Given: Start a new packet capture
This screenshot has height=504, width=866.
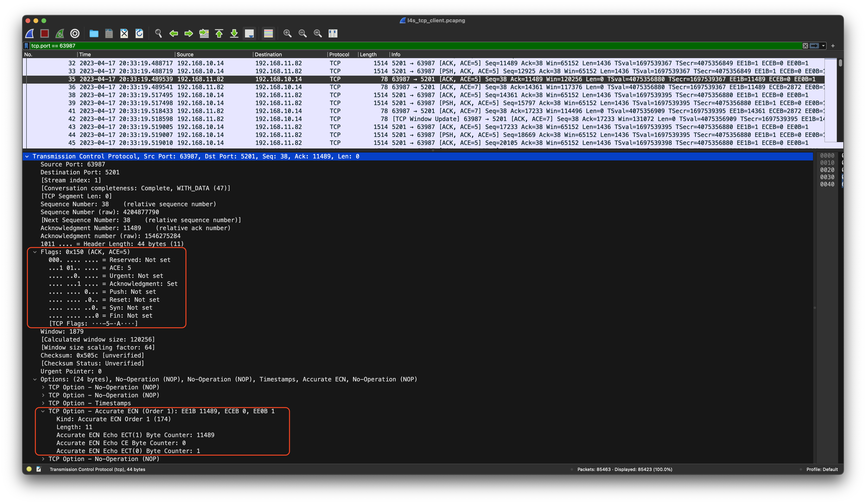Looking at the screenshot, I should point(29,33).
